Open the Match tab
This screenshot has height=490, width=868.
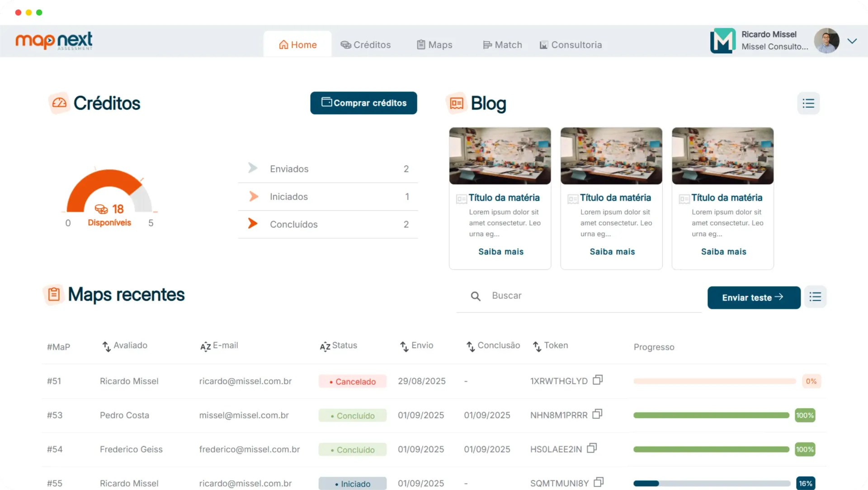point(502,45)
